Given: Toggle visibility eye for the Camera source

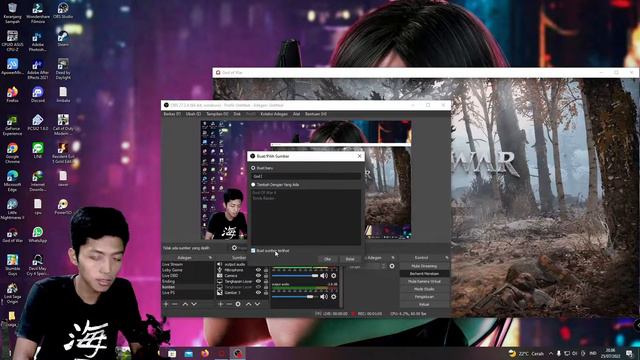Looking at the screenshot, I should pos(258,276).
